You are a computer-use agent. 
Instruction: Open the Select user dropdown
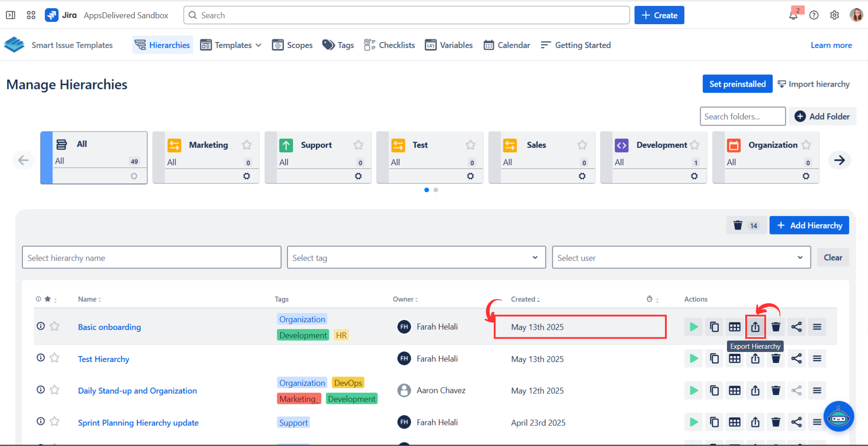[x=681, y=258]
